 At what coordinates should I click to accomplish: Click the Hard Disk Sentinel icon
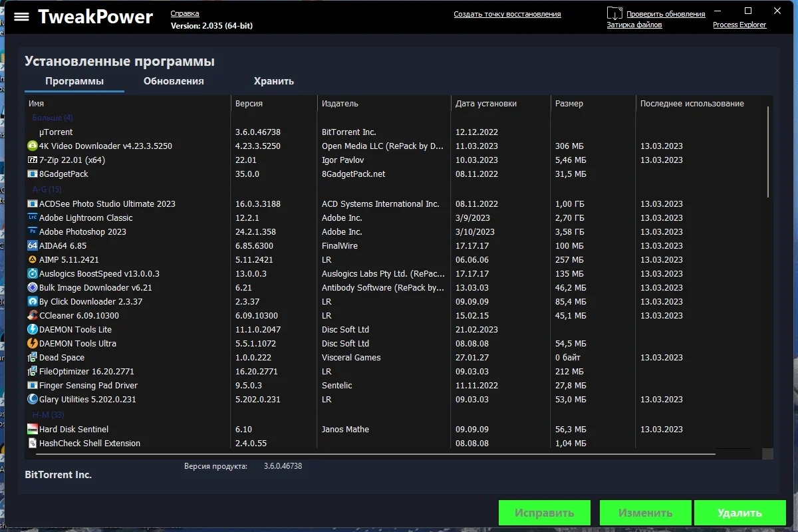click(x=33, y=429)
